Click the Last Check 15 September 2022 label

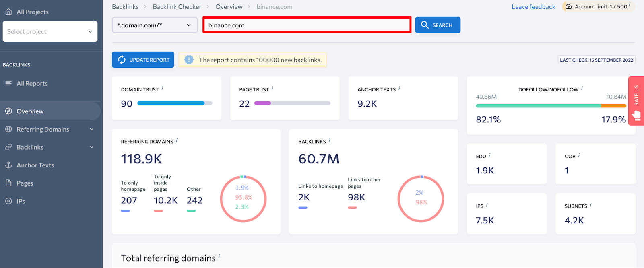597,60
